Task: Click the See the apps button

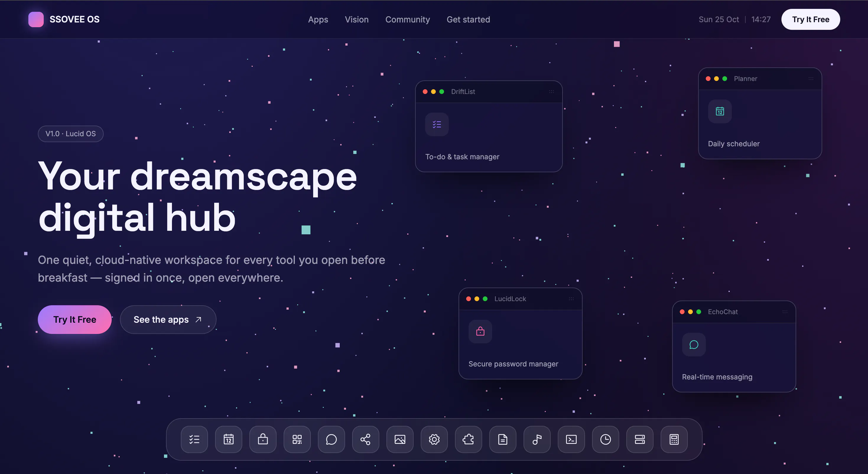Action: pyautogui.click(x=168, y=319)
